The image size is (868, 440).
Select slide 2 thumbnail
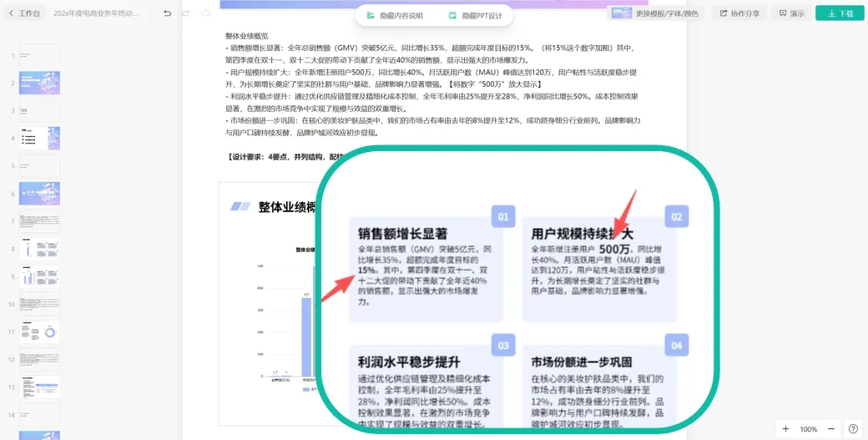[x=39, y=83]
